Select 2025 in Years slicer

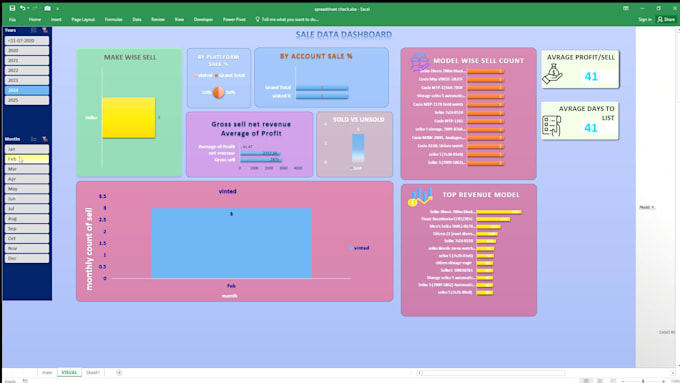point(27,100)
